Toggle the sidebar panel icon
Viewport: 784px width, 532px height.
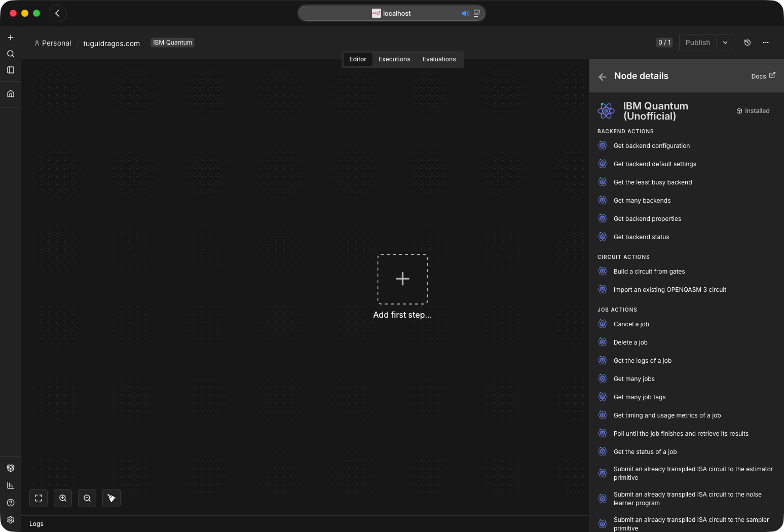point(11,70)
